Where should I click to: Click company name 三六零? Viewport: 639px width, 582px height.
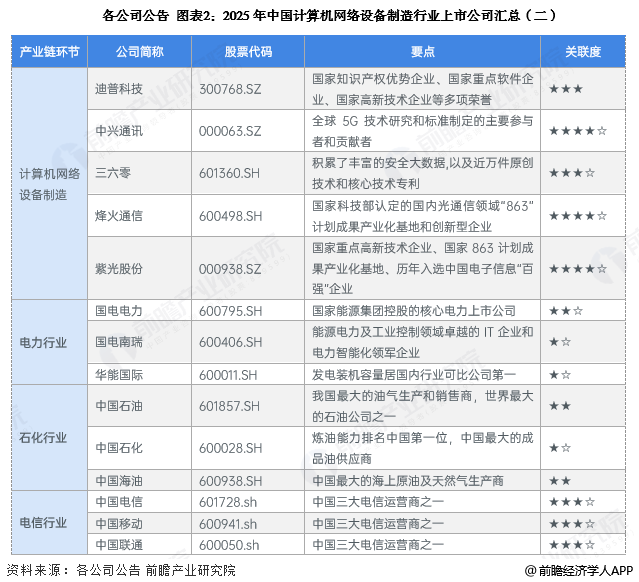click(113, 173)
